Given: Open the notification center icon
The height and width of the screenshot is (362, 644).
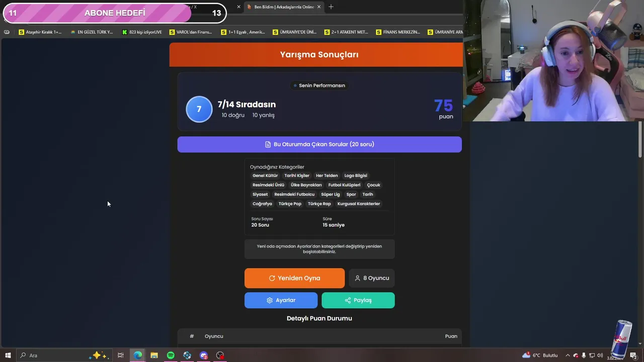Looking at the screenshot, I should point(633,355).
